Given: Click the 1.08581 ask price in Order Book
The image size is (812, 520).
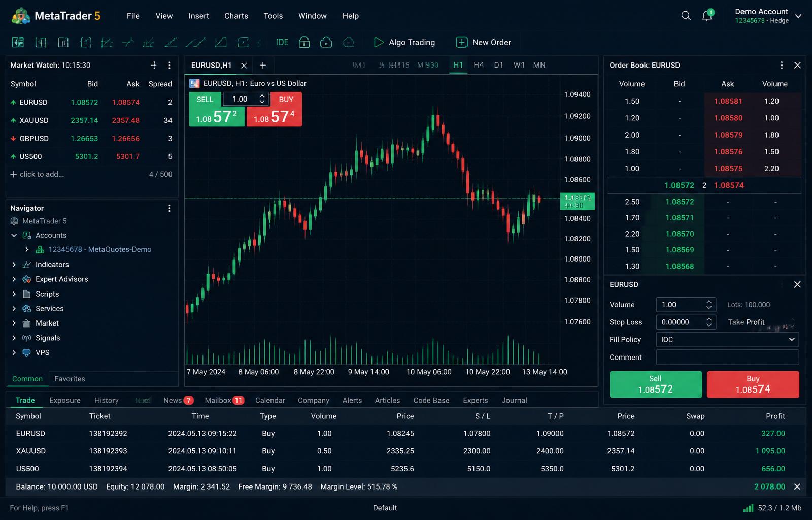Looking at the screenshot, I should pos(728,101).
